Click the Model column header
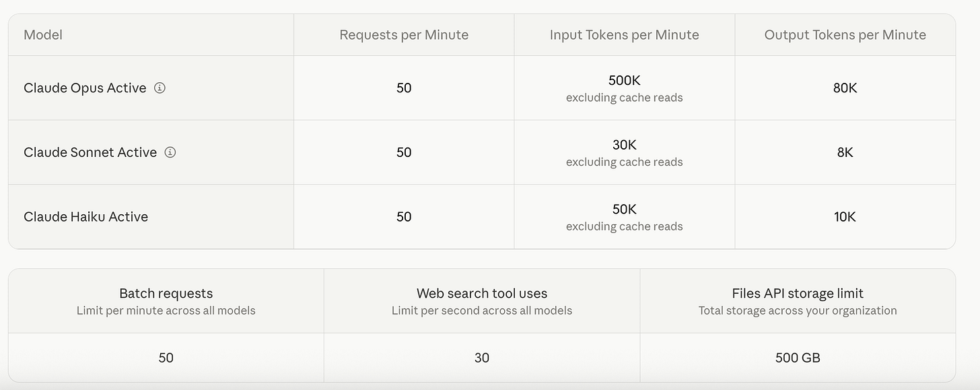Image resolution: width=980 pixels, height=390 pixels. tap(43, 35)
